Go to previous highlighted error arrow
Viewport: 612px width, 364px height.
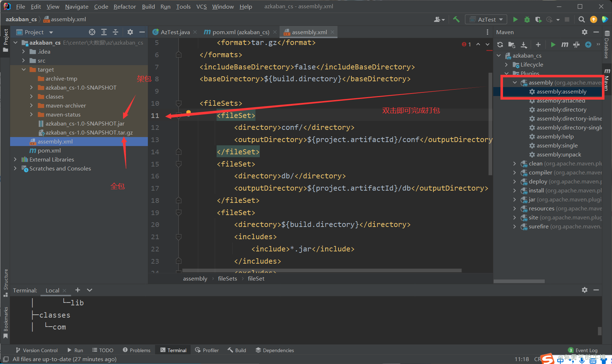[x=478, y=44]
